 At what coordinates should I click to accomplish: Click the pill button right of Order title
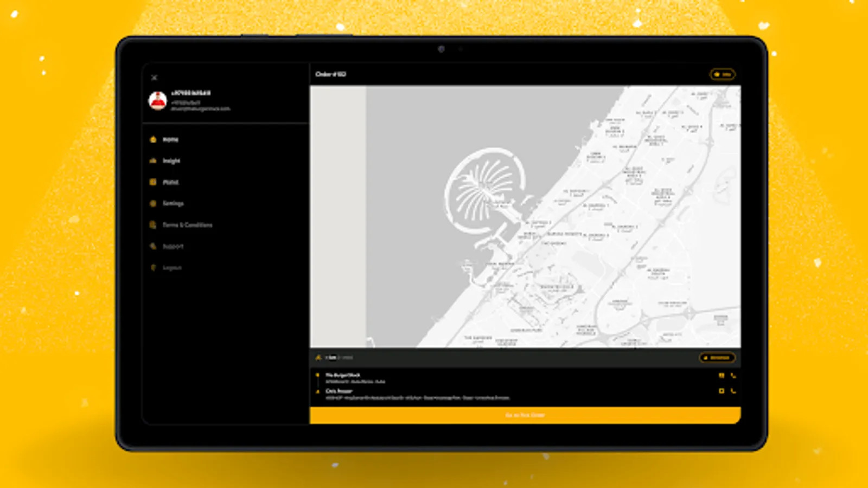723,74
